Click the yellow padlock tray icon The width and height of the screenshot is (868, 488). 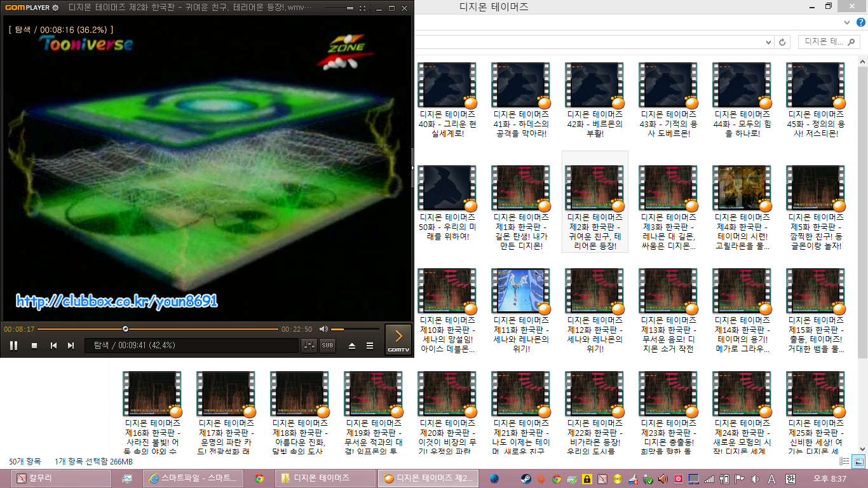point(587,478)
